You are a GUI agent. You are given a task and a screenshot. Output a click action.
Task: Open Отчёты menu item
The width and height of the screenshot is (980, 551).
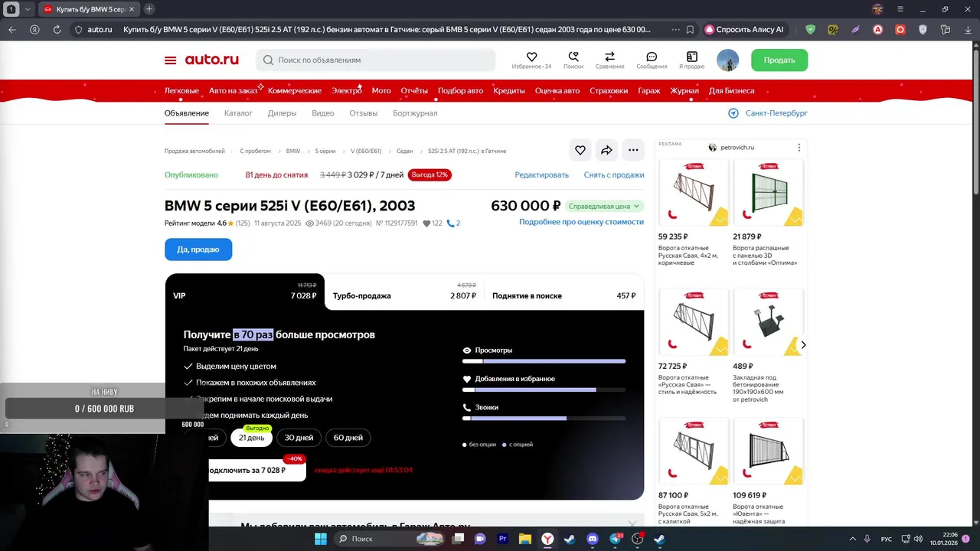click(414, 90)
